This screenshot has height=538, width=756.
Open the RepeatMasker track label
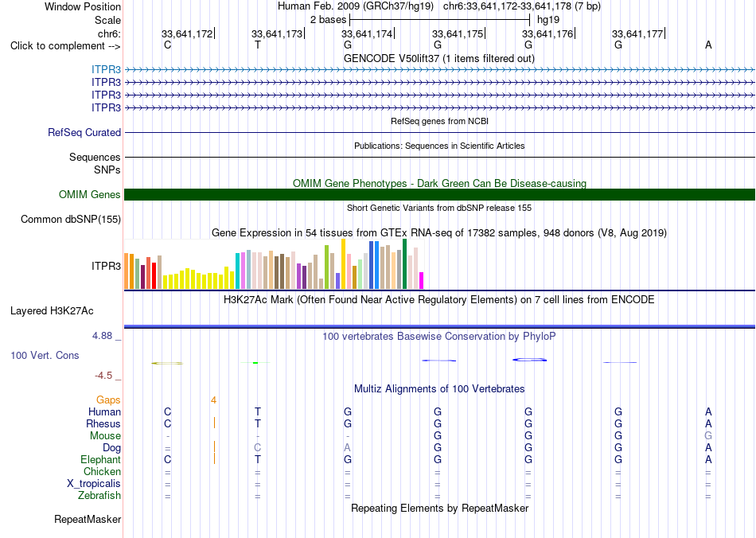[x=88, y=520]
